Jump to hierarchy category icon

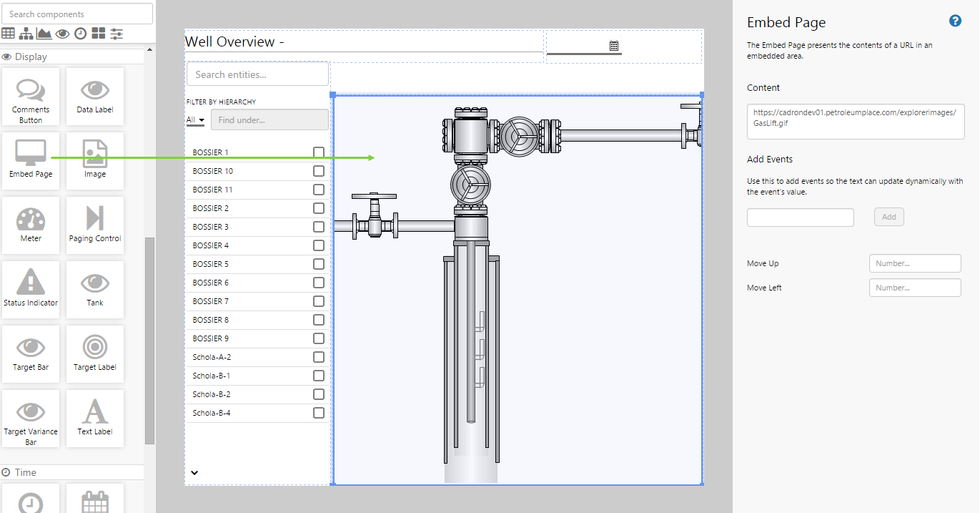[26, 34]
